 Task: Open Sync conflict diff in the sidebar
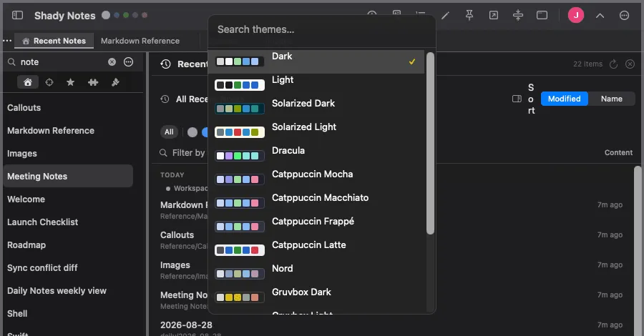pyautogui.click(x=68, y=268)
